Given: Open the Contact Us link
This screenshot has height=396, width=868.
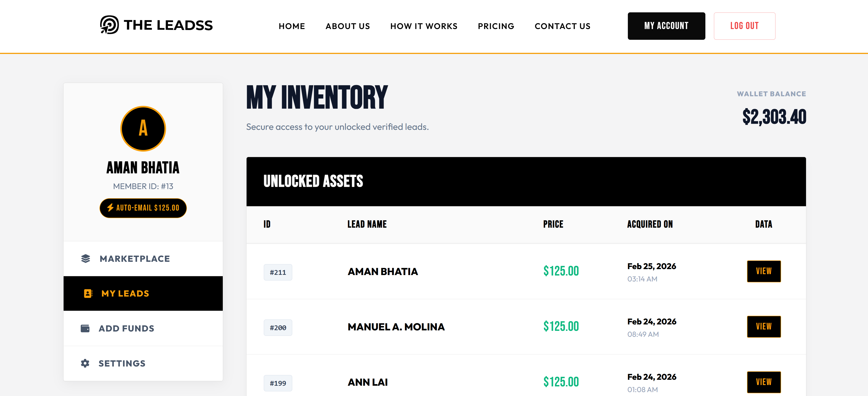Looking at the screenshot, I should [562, 26].
